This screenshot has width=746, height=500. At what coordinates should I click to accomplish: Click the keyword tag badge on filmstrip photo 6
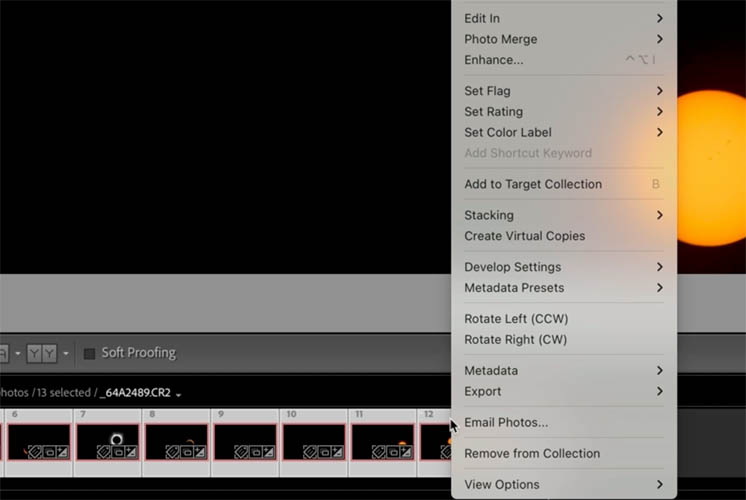pos(35,451)
